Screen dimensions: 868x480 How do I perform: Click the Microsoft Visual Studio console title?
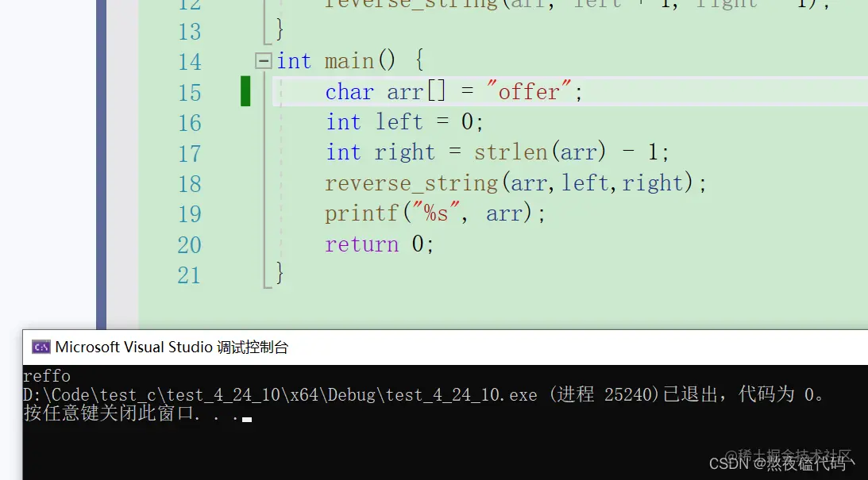coord(172,348)
